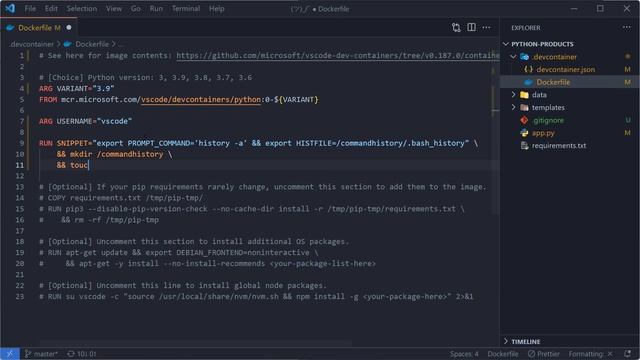Open the vscode/devcontainers/python image link
640x360 pixels.
click(x=201, y=100)
